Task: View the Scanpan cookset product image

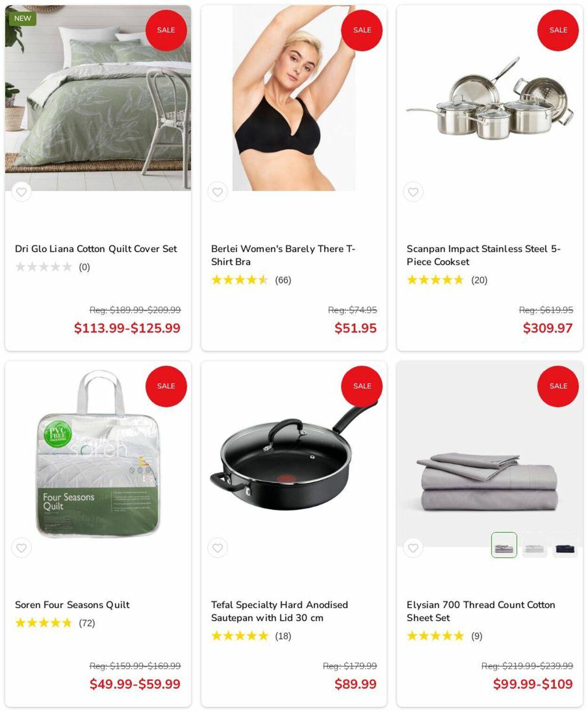Action: pyautogui.click(x=490, y=99)
